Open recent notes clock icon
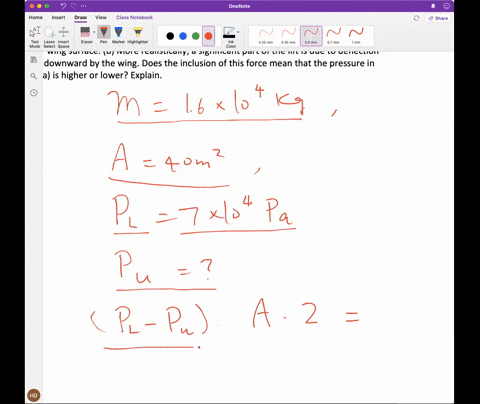This screenshot has height=404, width=480. pos(33,93)
